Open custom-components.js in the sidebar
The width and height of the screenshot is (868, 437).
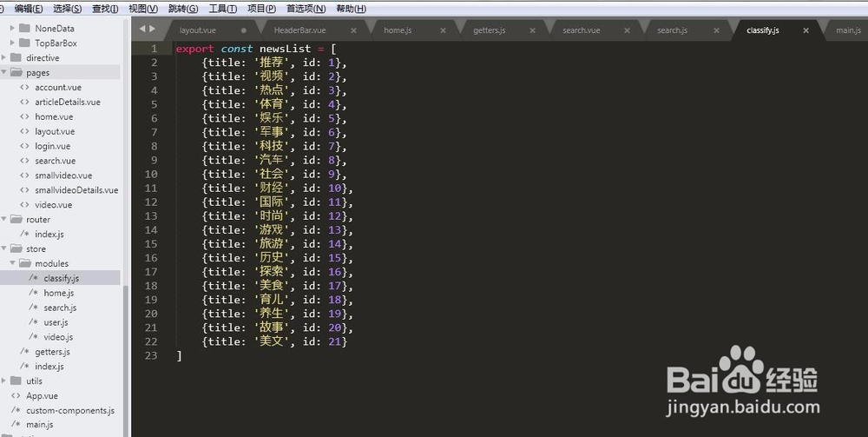coord(70,410)
